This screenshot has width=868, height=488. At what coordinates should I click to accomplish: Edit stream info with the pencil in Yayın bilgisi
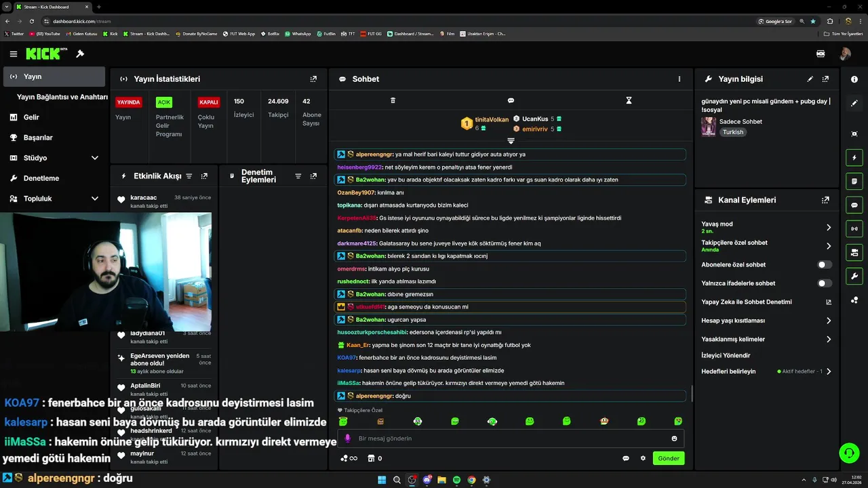point(810,79)
